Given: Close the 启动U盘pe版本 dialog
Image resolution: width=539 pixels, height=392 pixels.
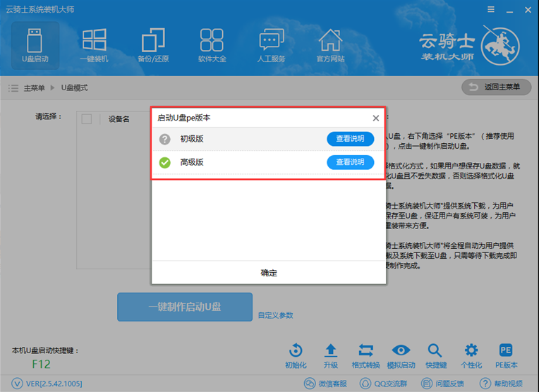Looking at the screenshot, I should coord(376,118).
